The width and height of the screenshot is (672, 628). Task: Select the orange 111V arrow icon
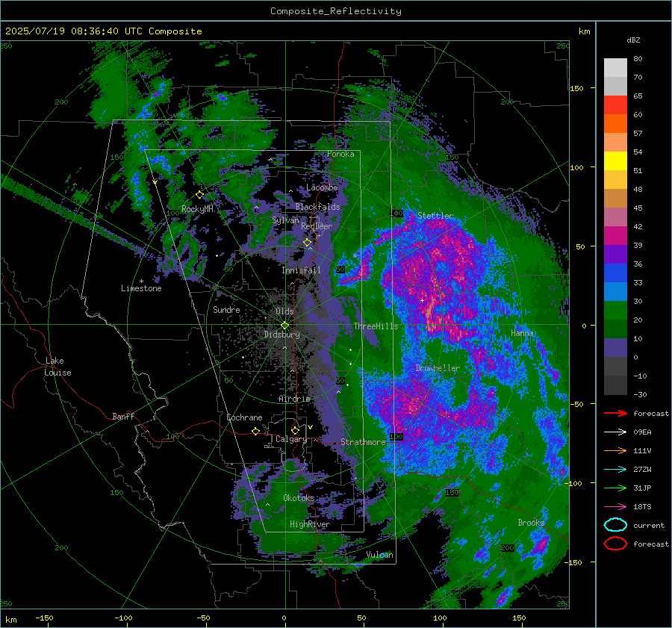click(615, 450)
